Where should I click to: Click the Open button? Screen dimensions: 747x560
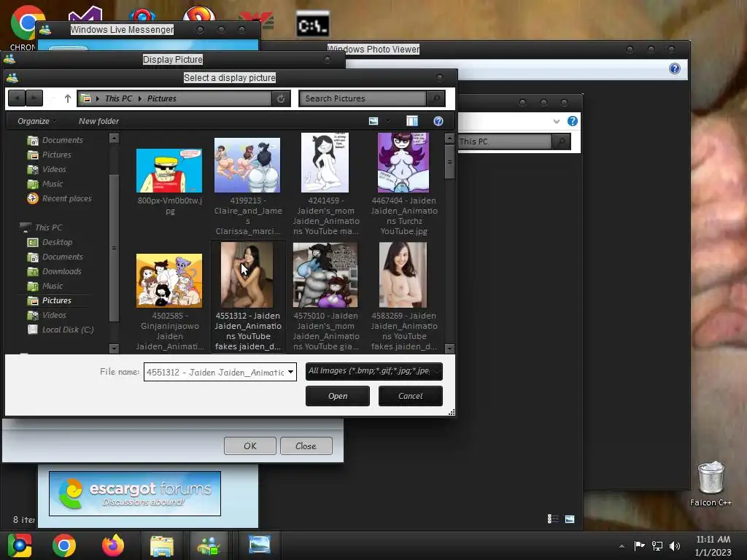pyautogui.click(x=337, y=396)
